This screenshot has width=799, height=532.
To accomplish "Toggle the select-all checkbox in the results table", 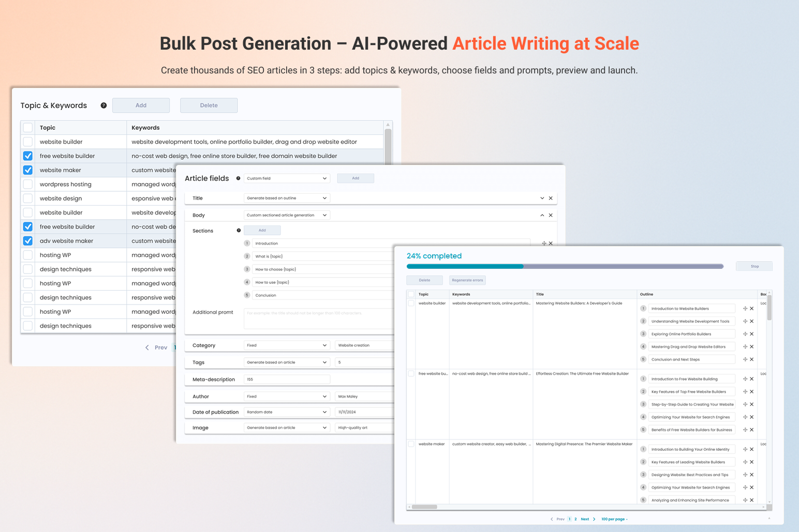I will click(x=410, y=294).
